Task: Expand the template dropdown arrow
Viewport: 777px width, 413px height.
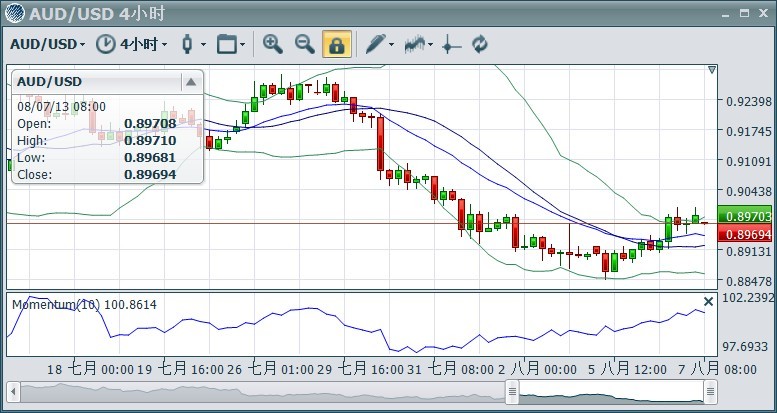Action: [x=242, y=45]
